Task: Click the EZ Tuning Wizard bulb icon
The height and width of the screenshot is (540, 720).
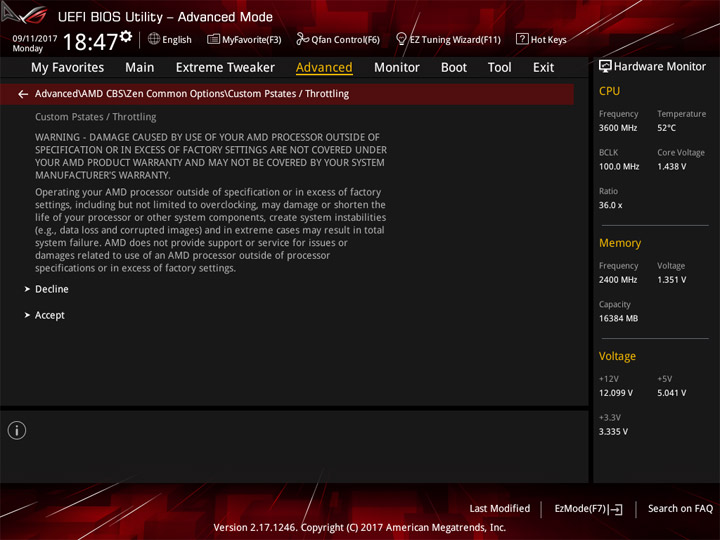Action: tap(401, 39)
